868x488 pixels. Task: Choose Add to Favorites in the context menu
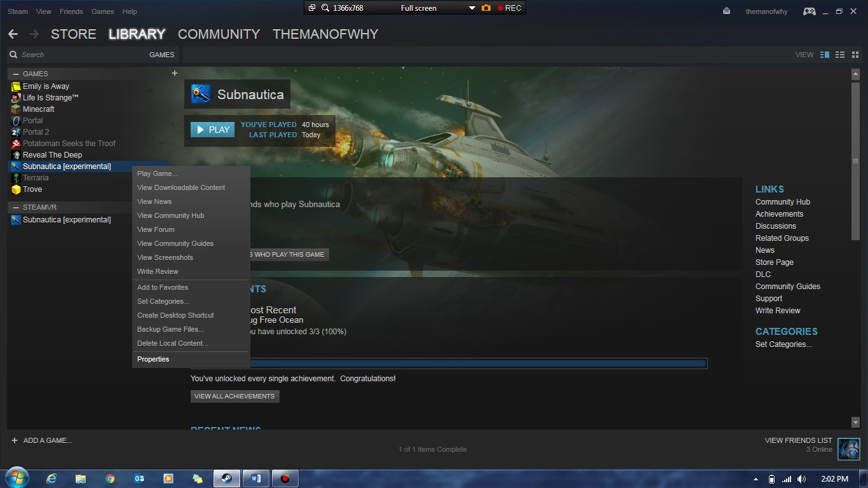coord(163,287)
